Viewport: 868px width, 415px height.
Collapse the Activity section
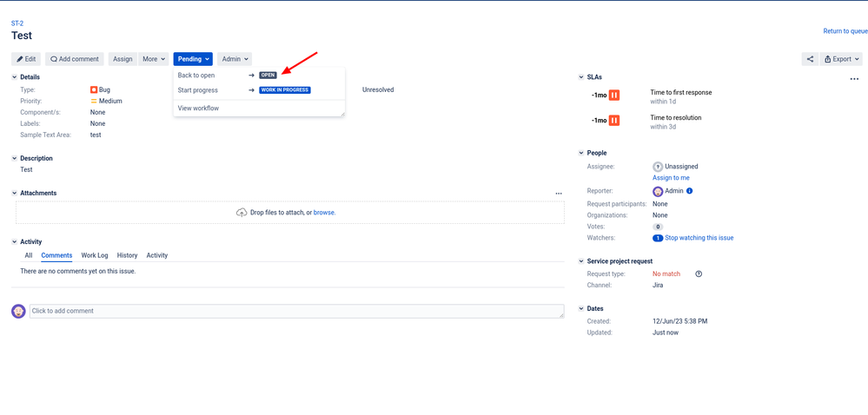[x=14, y=242]
